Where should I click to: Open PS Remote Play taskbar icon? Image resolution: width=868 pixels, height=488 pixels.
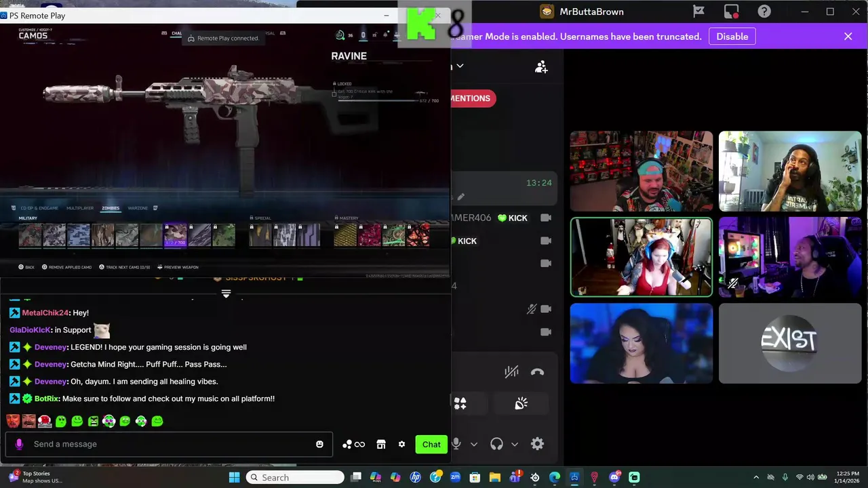[x=574, y=477]
